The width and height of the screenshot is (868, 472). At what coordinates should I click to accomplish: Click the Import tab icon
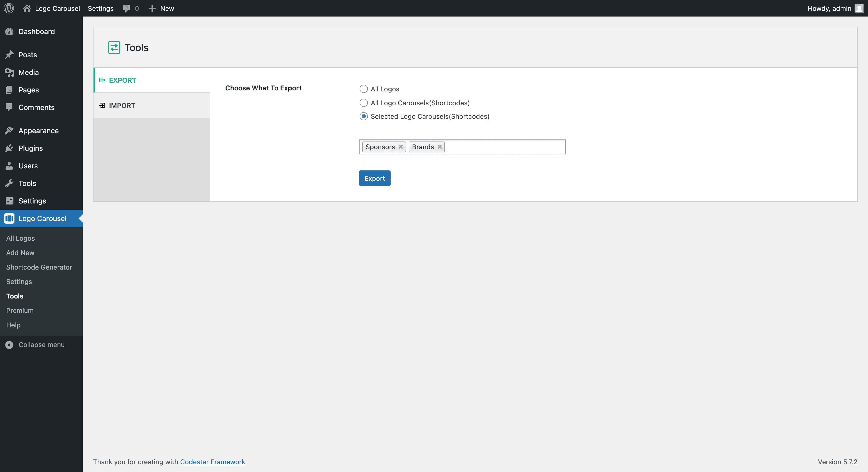tap(102, 105)
